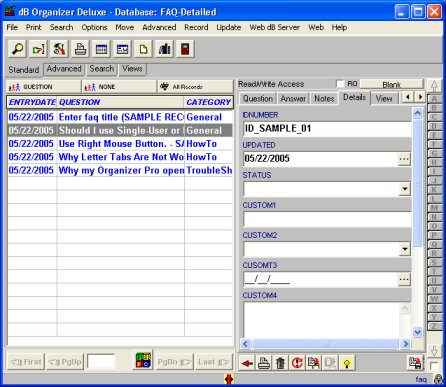Open the NONE secondary sort selector
The height and width of the screenshot is (387, 446).
119,87
